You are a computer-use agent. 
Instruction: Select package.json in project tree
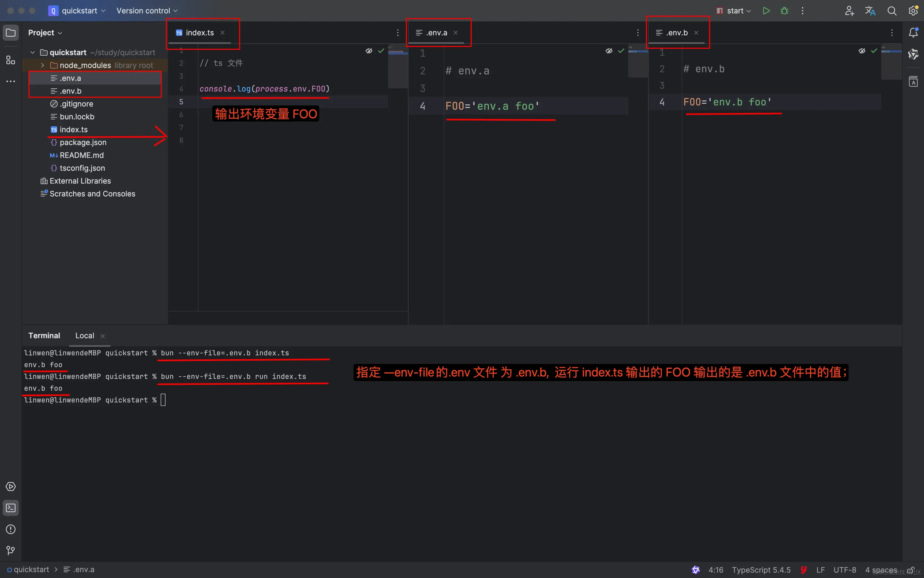(95, 142)
